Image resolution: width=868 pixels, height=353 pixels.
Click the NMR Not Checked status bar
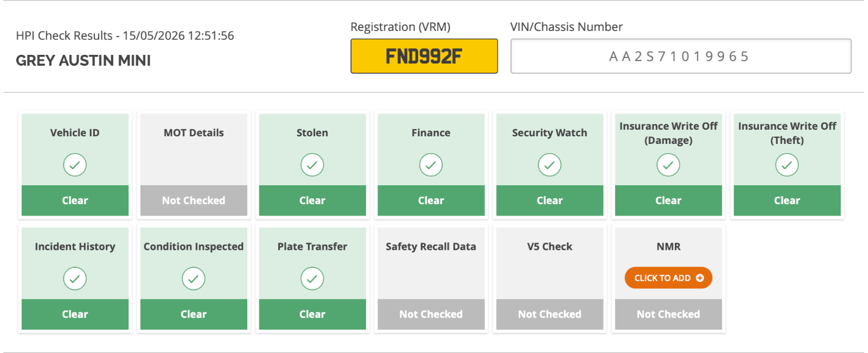coord(668,314)
